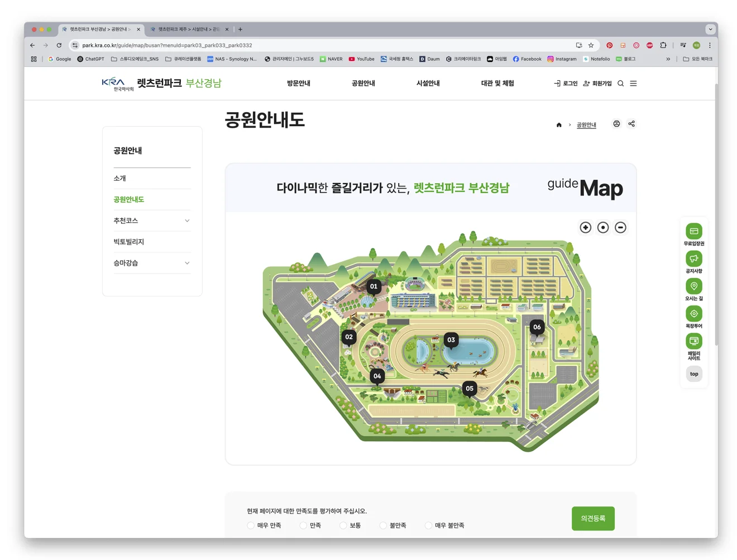Expand 추천코스 sidebar submenu
This screenshot has height=560, width=737.
pos(187,221)
